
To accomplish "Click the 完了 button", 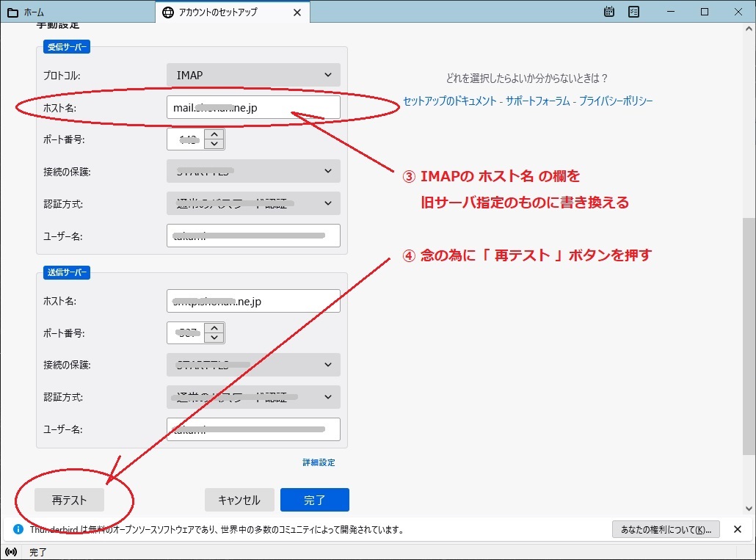I will pyautogui.click(x=314, y=500).
